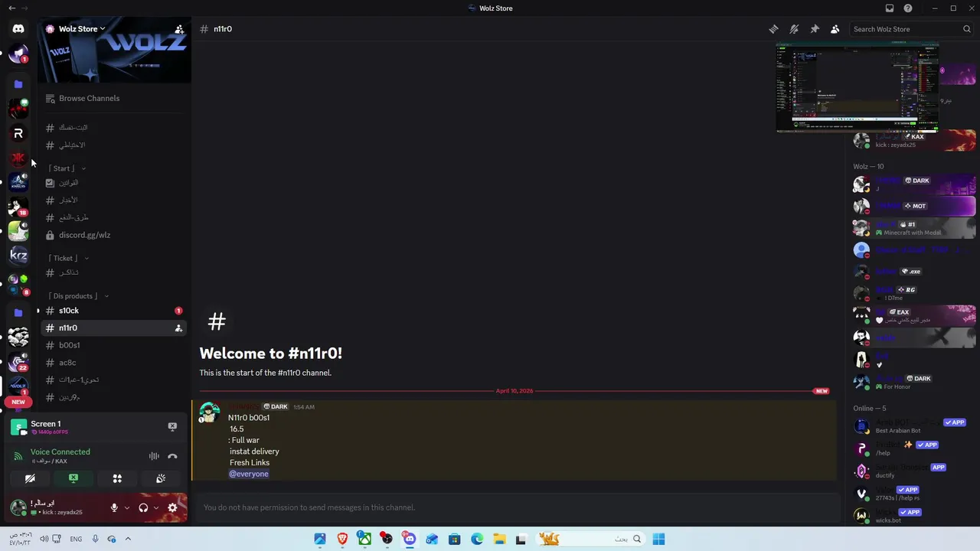Open Outlook in taskbar
This screenshot has width=980, height=551.
(x=432, y=539)
